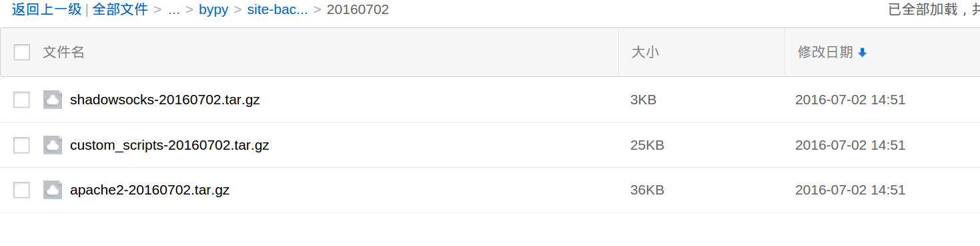Image resolution: width=980 pixels, height=246 pixels.
Task: Tick the select-all checkbox beside 文件名
Action: pos(22,52)
